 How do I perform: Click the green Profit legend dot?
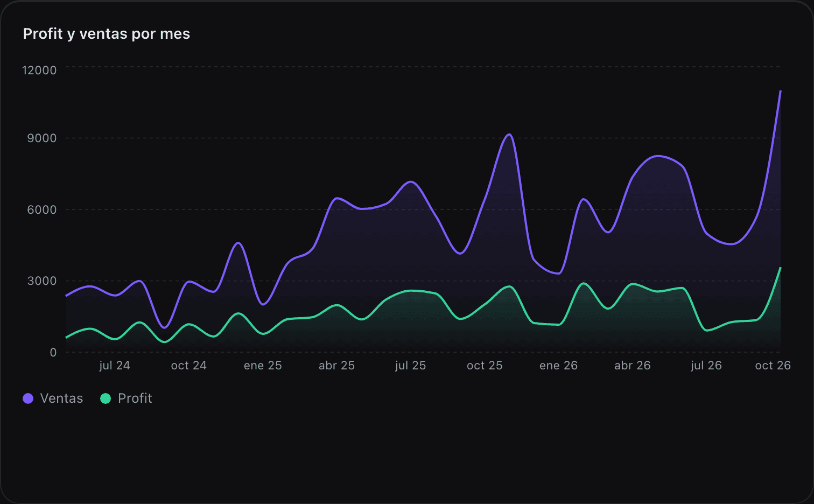click(106, 398)
